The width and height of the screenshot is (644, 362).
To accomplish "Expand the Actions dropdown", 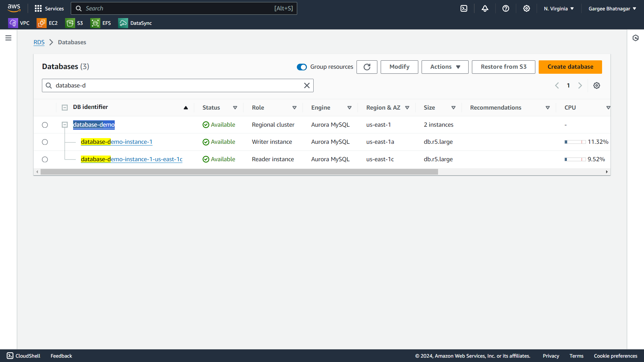I will [445, 67].
